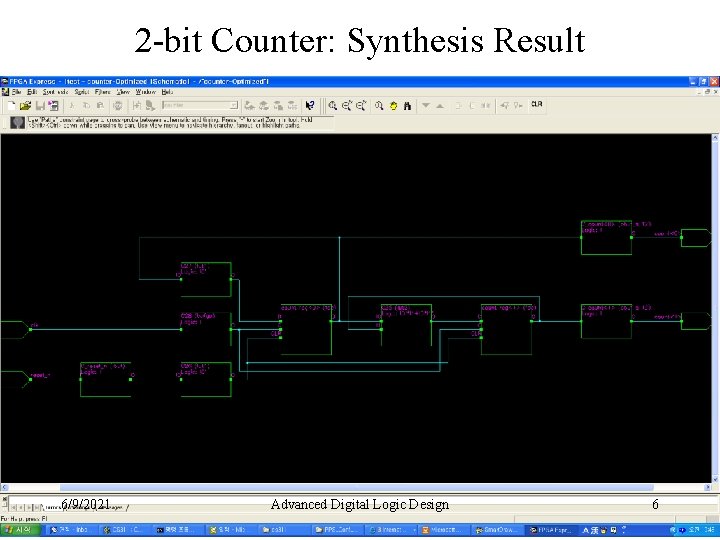Viewport: 720px width, 540px height.
Task: Click the reset_n input port symbol
Action: pyautogui.click(x=15, y=379)
